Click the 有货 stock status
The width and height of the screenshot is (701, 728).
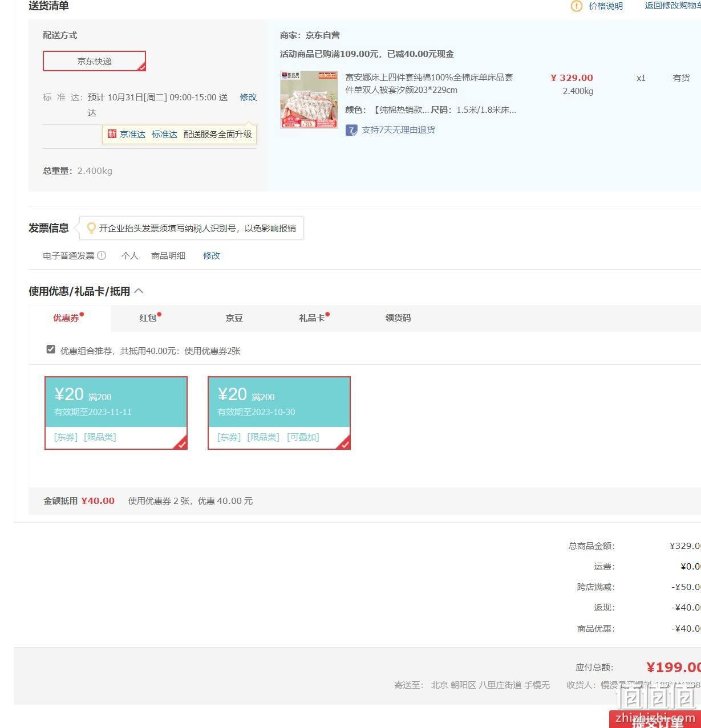[681, 78]
